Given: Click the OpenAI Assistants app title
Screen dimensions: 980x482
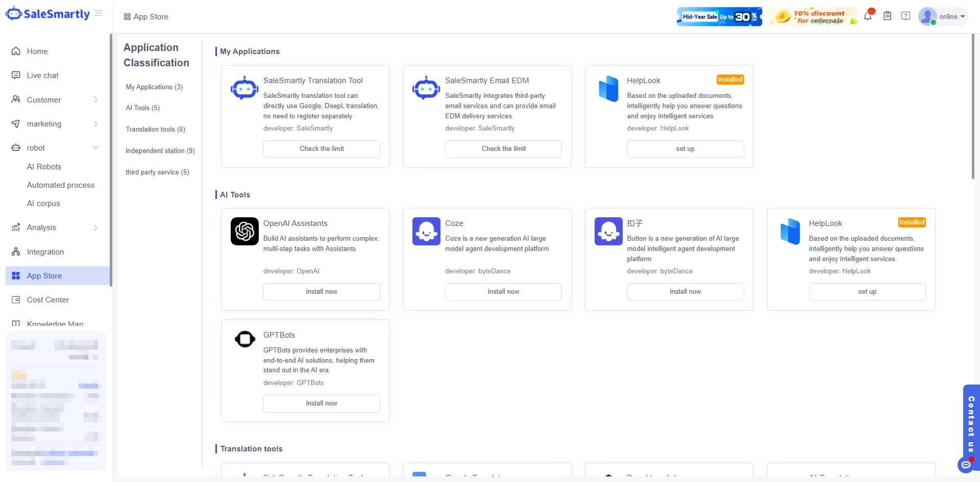Looking at the screenshot, I should pos(296,223).
